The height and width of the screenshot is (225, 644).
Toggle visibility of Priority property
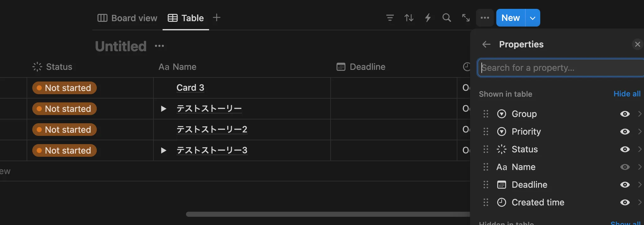tap(625, 131)
